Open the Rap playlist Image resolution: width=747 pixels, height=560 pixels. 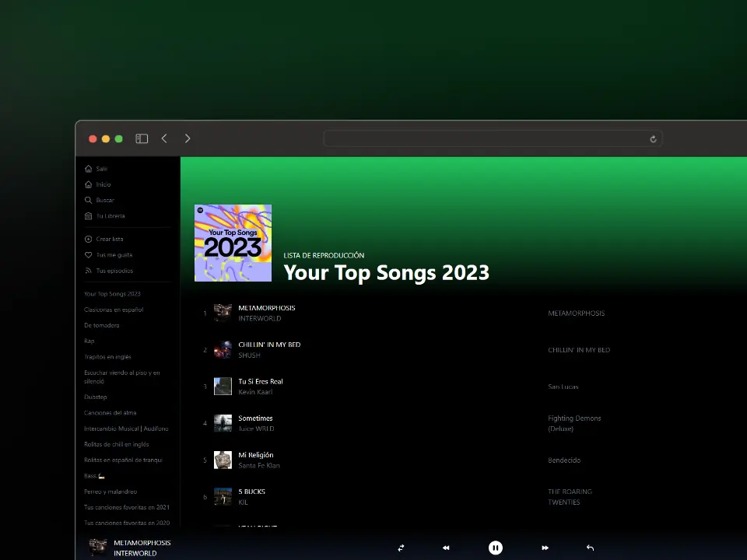[x=89, y=341]
